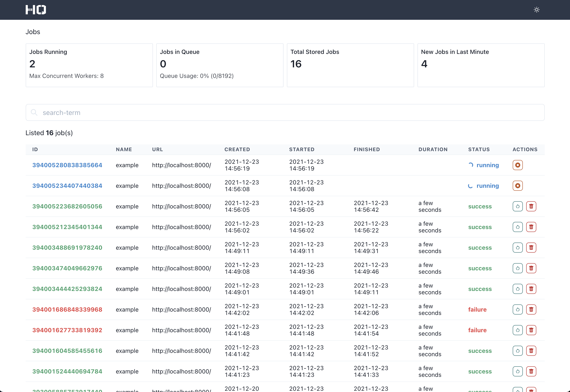Click the HIO logo
The width and height of the screenshot is (570, 392).
click(x=36, y=10)
